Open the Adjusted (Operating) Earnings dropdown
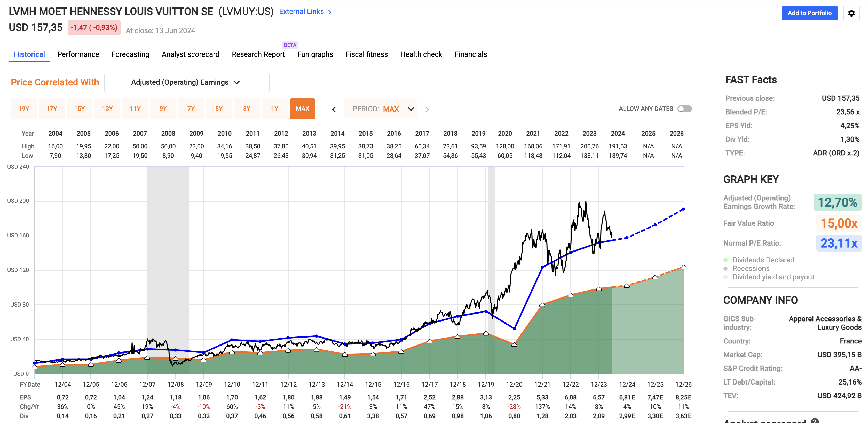 pos(186,82)
